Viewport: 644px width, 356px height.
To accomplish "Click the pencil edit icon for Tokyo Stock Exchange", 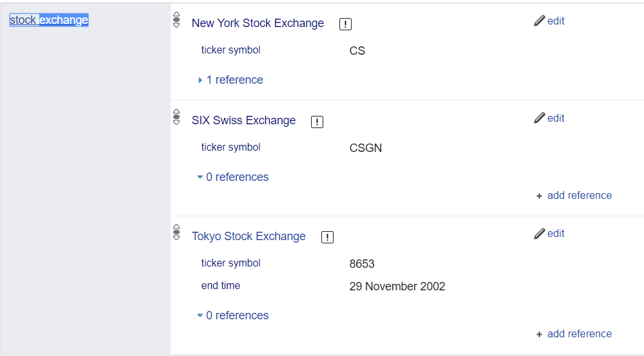I will click(x=540, y=233).
